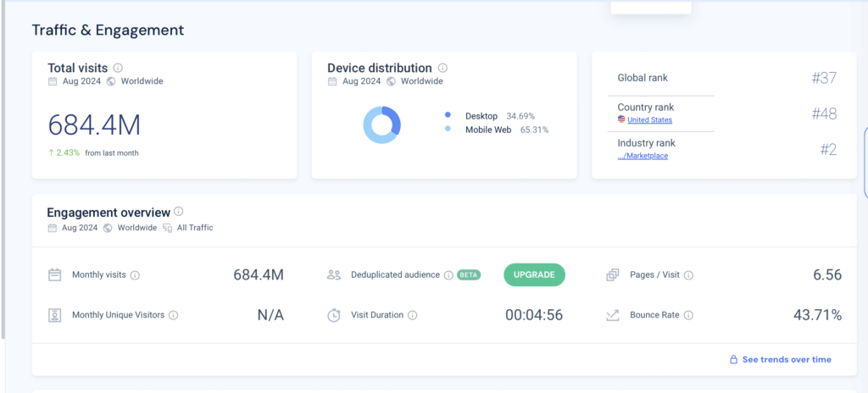
Task: Click Visit Duration stopwatch icon
Action: (x=334, y=316)
